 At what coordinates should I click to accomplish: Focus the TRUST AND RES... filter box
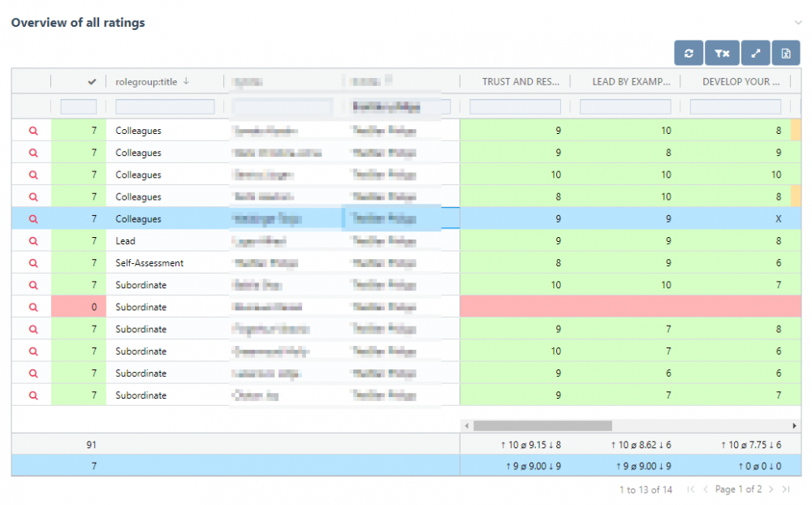(515, 106)
